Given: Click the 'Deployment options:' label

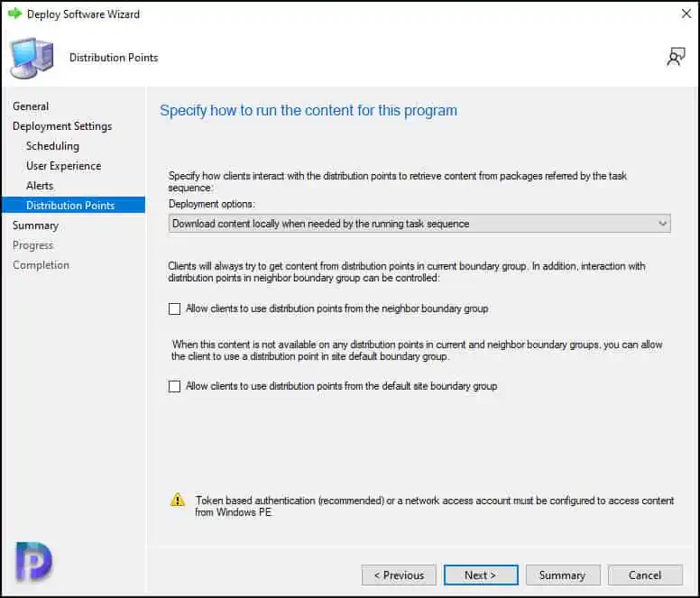Looking at the screenshot, I should [x=212, y=204].
